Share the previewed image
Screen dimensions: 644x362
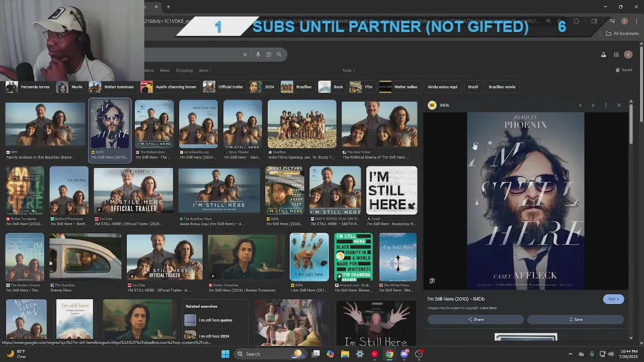point(475,320)
